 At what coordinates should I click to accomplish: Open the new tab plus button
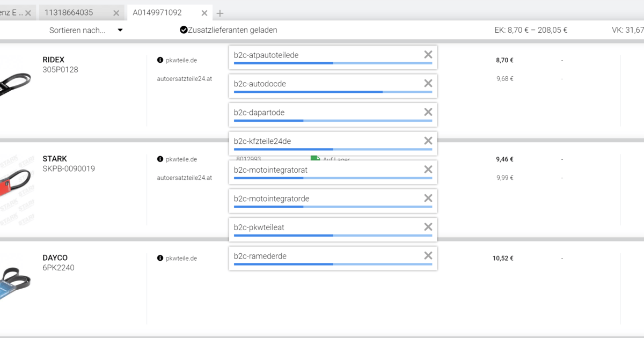pos(220,13)
